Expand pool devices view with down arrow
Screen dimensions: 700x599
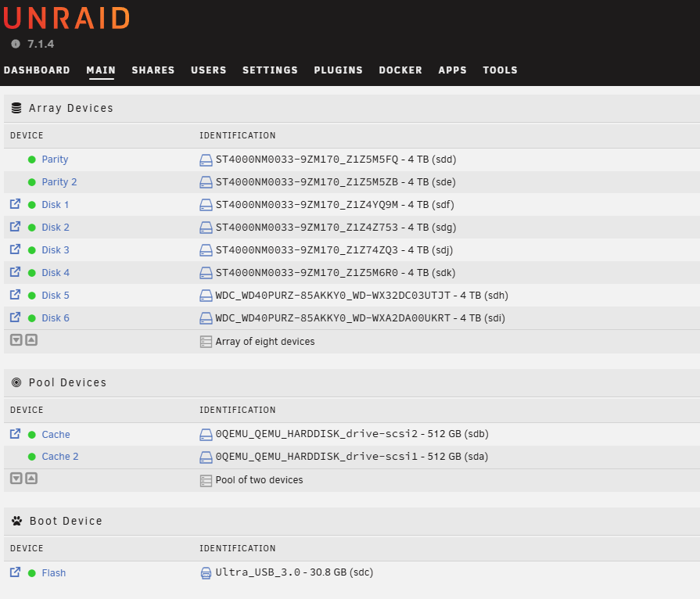16,479
